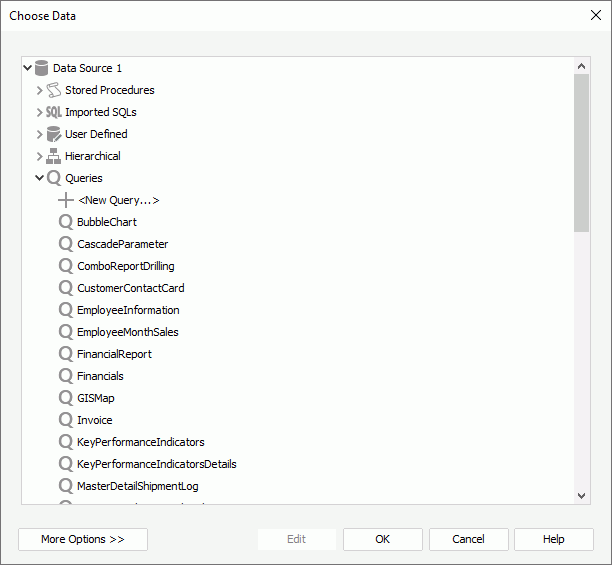Viewport: 612px width, 565px height.
Task: Click the GISMap query icon
Action: pyautogui.click(x=66, y=398)
